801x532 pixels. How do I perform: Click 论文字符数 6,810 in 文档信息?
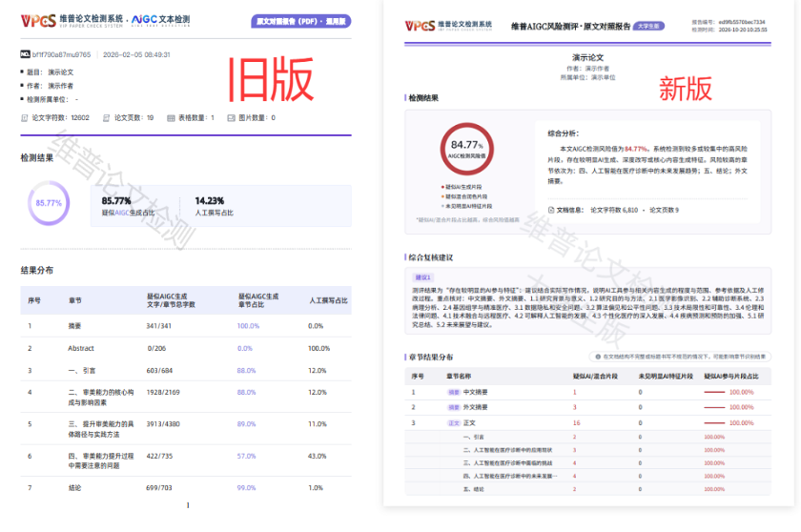614,210
